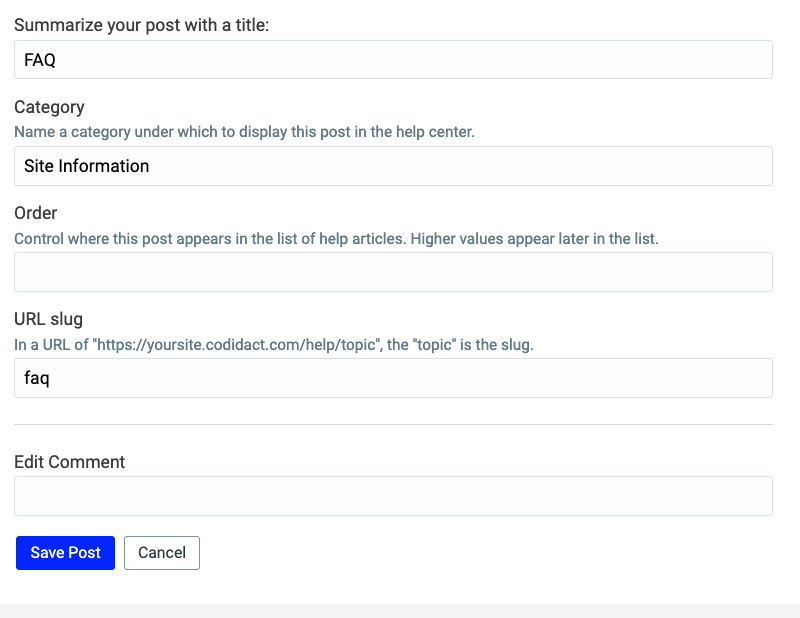Save the post with Save Post button

coord(65,553)
